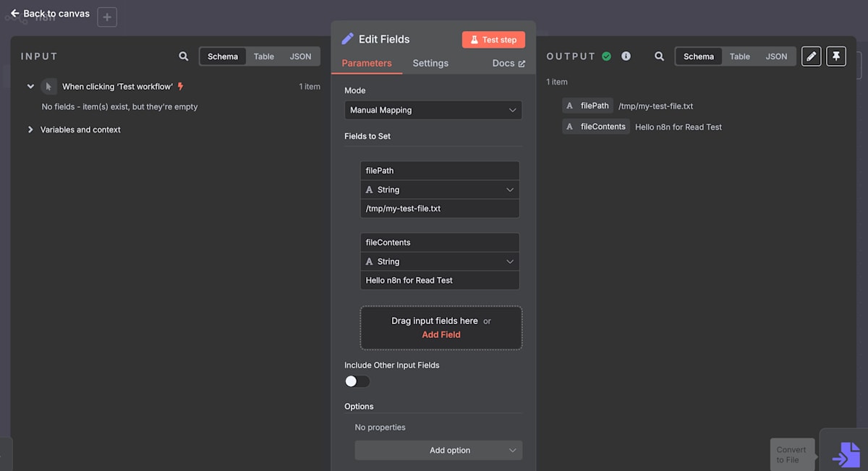Collapse the 'When clicking Test workflow' section
The width and height of the screenshot is (868, 471).
30,86
